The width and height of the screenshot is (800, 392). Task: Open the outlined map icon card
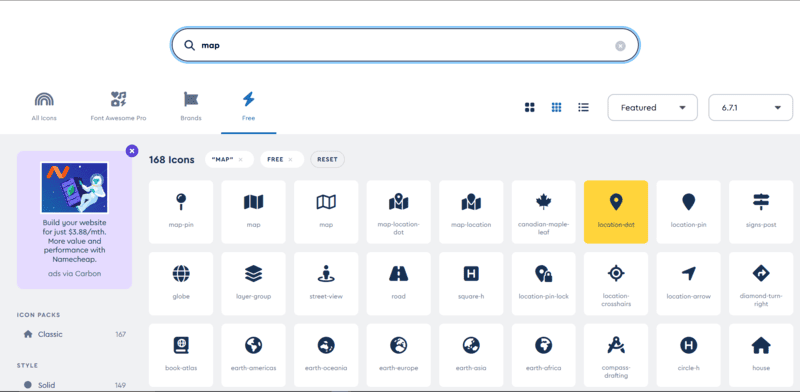coord(326,212)
